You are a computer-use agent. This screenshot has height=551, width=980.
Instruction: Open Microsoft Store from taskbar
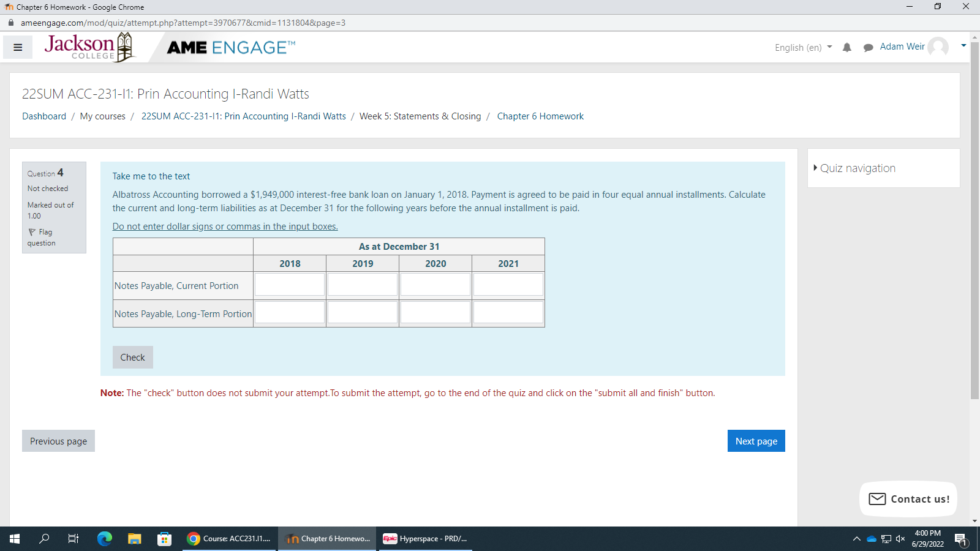pyautogui.click(x=164, y=539)
